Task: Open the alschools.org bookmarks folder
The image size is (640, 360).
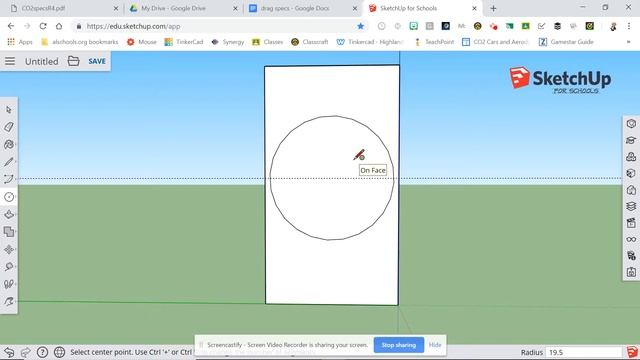Action: (80, 42)
